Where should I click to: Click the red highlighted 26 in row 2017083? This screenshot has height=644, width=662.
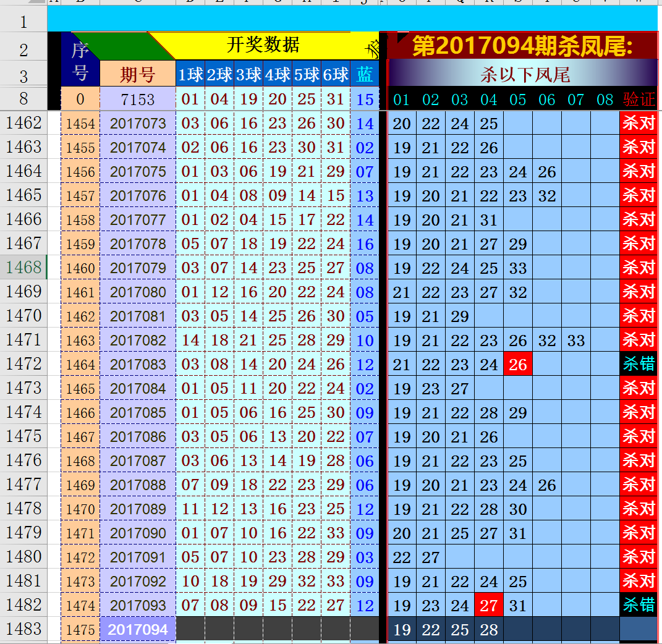point(517,364)
